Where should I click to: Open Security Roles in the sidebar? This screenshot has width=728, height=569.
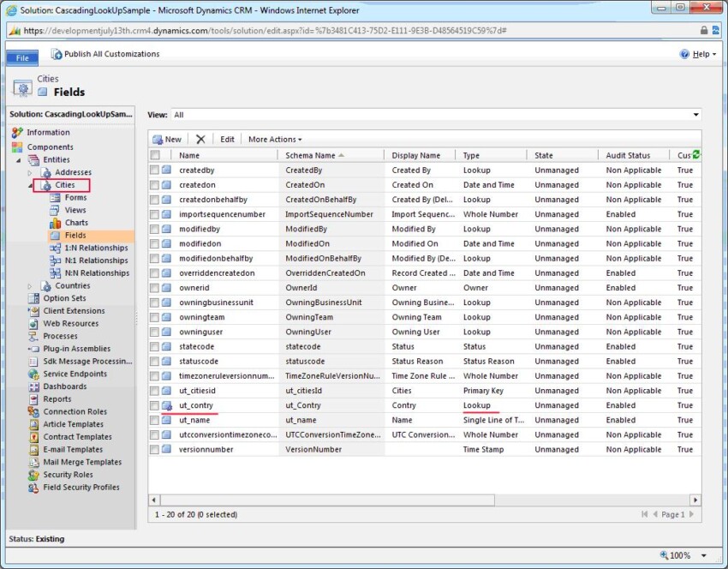click(68, 475)
